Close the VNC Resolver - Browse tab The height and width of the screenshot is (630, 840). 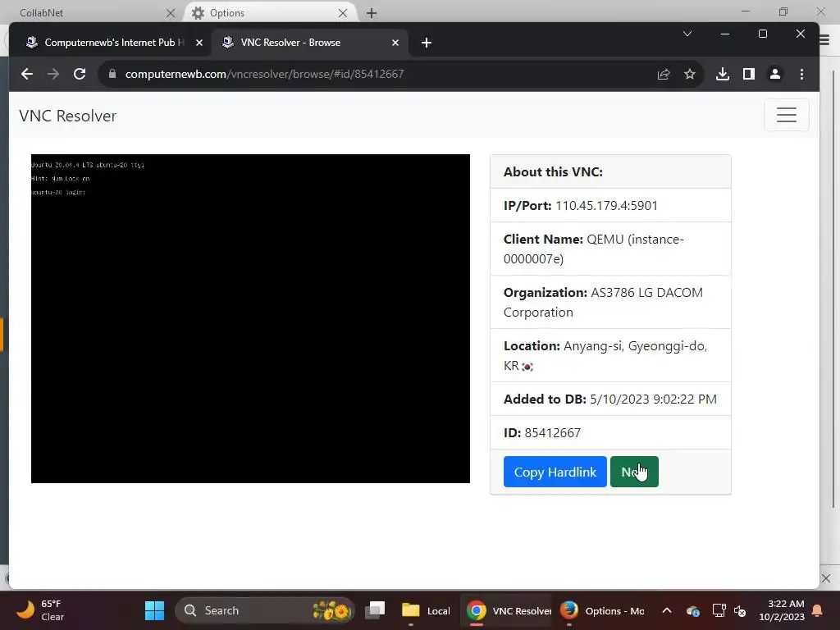pyautogui.click(x=395, y=43)
